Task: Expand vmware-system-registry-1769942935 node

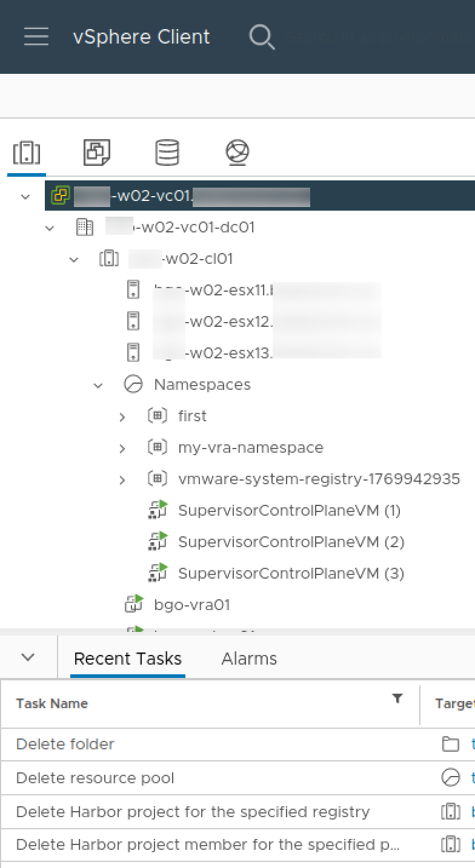Action: pos(122,480)
